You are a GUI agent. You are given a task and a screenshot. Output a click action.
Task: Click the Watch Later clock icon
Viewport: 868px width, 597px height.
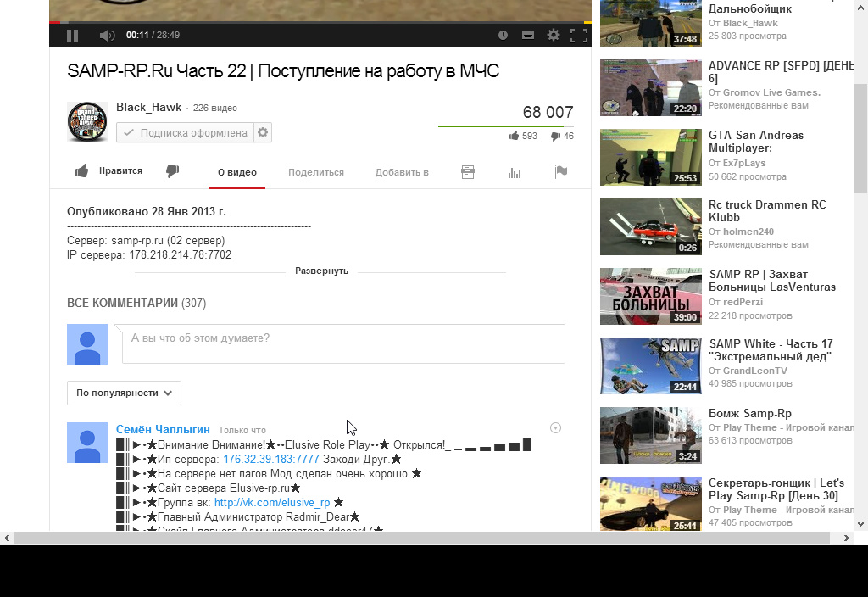tap(503, 36)
